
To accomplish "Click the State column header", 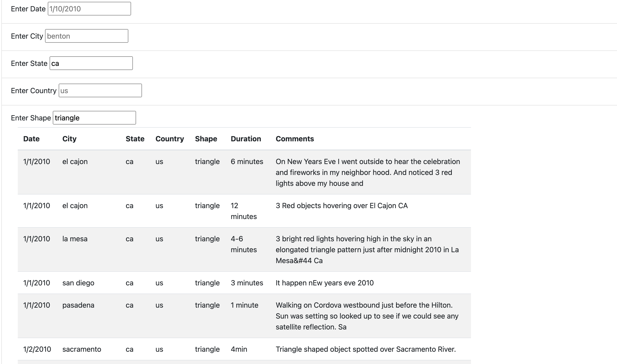I will tap(135, 139).
